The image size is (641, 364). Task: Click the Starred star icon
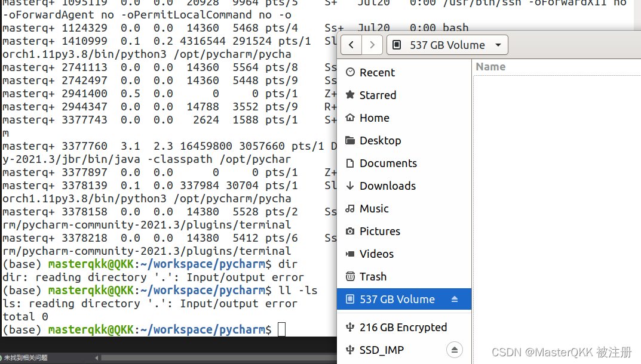[350, 95]
